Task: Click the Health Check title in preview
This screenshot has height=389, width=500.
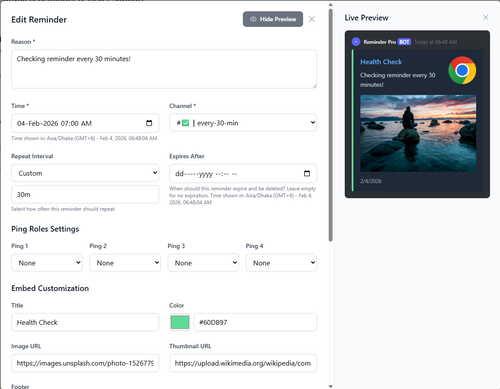Action: point(381,62)
